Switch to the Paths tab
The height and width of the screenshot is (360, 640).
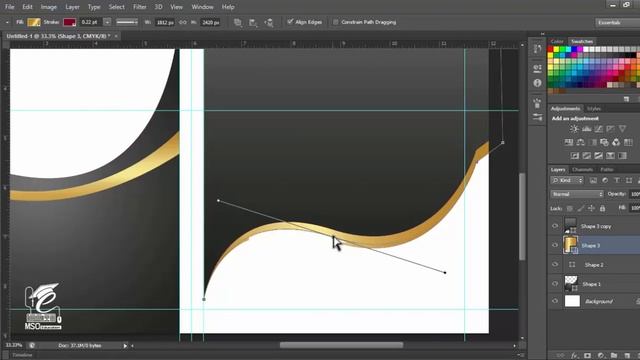coord(607,169)
